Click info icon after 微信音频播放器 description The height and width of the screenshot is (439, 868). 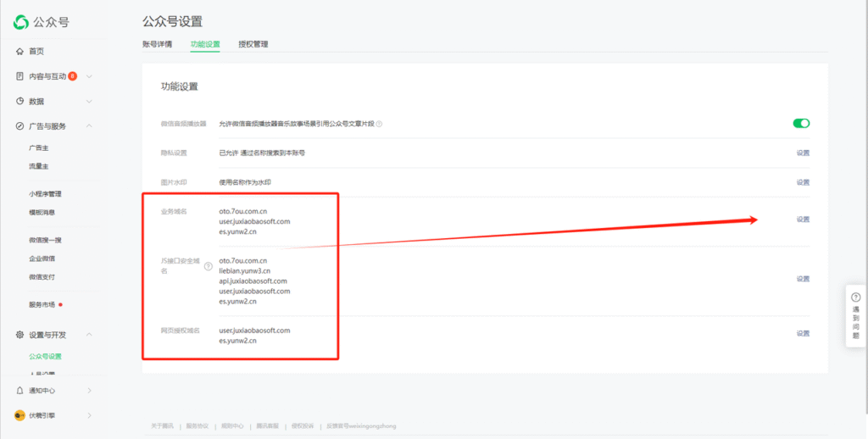[x=379, y=124]
